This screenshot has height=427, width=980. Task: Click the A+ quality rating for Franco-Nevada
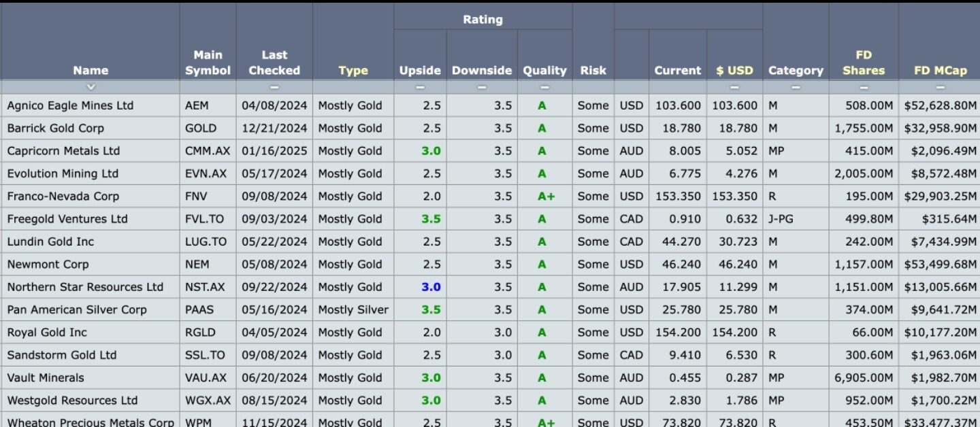546,197
